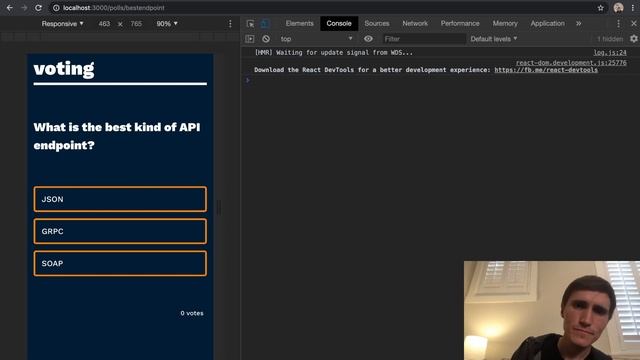Vote for the SOAP option
Screen dimensions: 640x360
pyautogui.click(x=120, y=263)
